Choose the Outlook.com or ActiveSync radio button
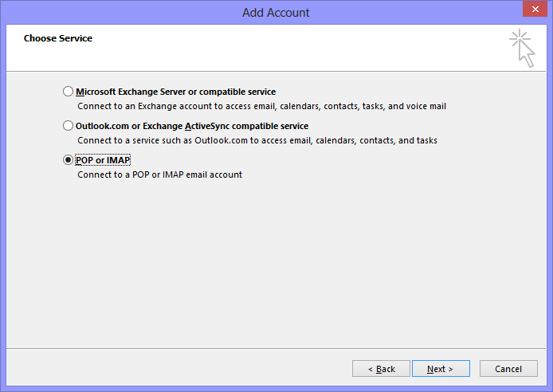Viewport: 553px width, 392px height. tap(68, 126)
